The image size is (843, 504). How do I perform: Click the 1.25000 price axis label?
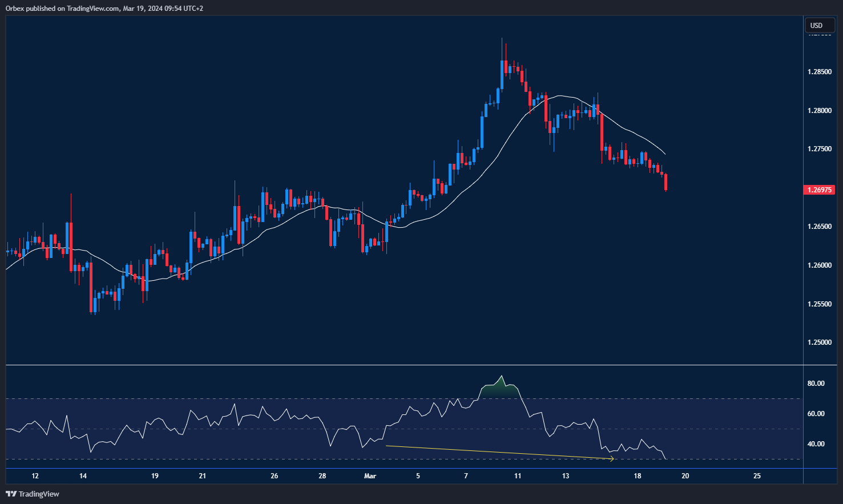pos(819,342)
